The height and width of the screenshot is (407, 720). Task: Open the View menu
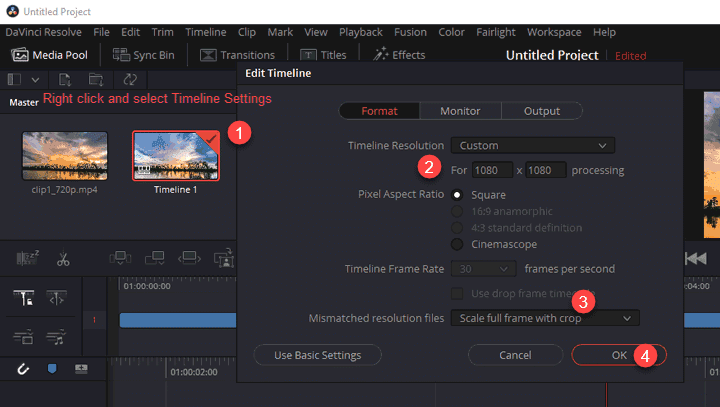coord(316,32)
